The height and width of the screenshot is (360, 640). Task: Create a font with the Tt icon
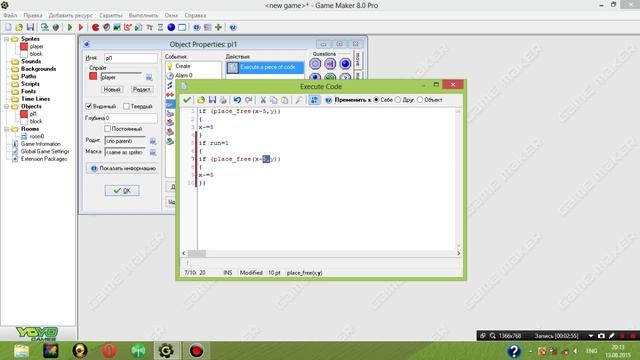150,27
